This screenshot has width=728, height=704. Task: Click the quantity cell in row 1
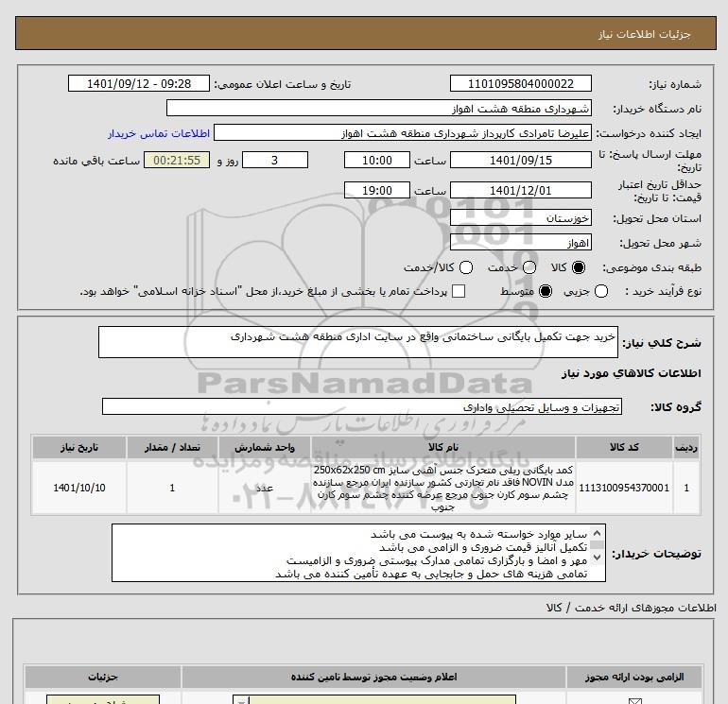[x=172, y=488]
